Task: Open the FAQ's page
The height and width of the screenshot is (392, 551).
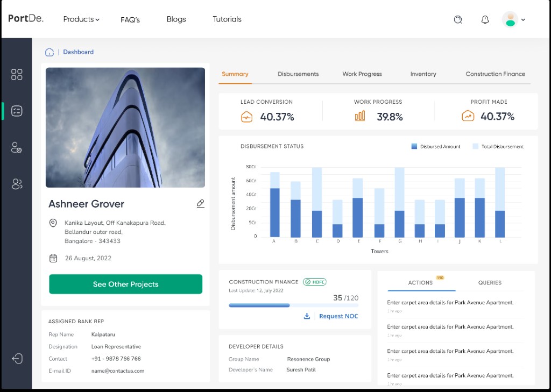Action: [130, 20]
